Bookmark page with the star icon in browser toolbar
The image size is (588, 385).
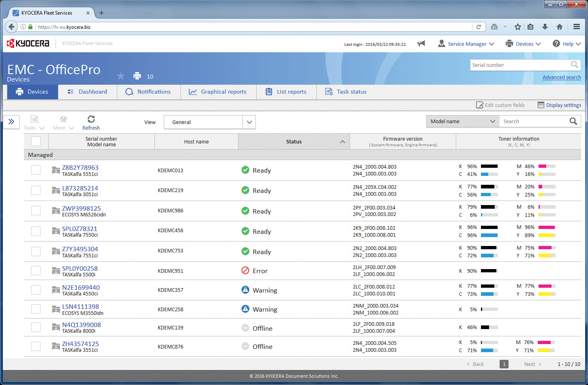click(518, 27)
